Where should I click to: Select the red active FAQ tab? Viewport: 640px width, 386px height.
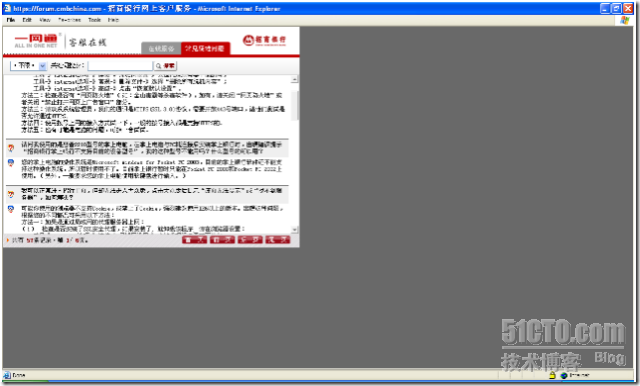[x=205, y=49]
